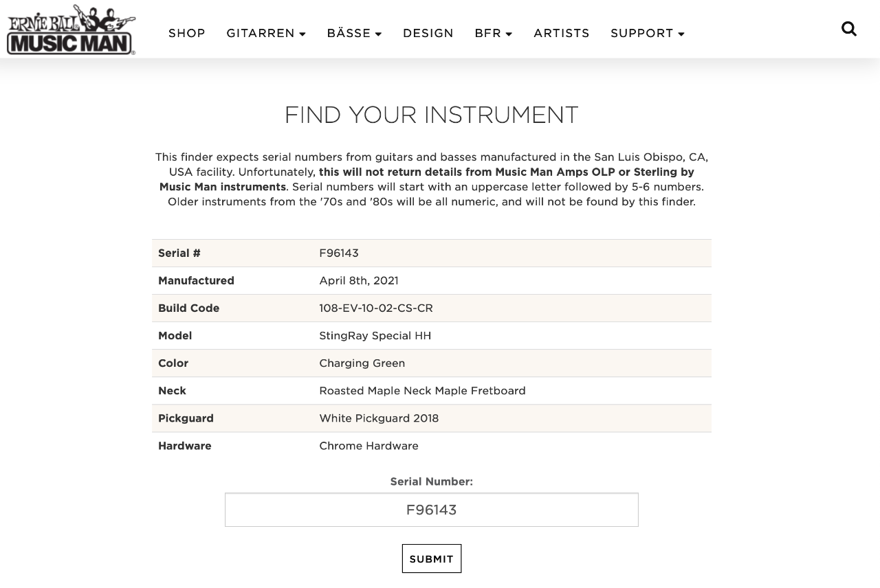Click the FIND YOUR INSTRUMENT heading

point(431,115)
